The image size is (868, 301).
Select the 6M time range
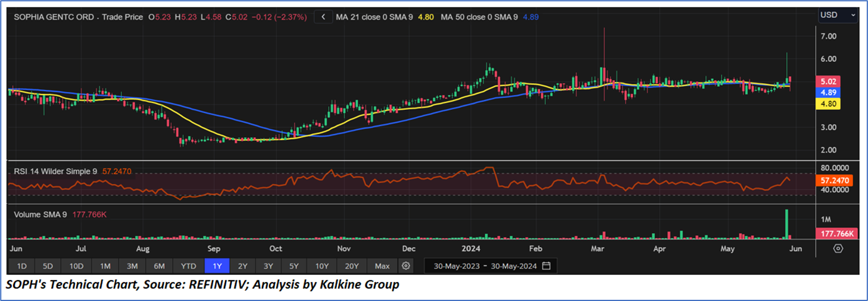pyautogui.click(x=160, y=266)
